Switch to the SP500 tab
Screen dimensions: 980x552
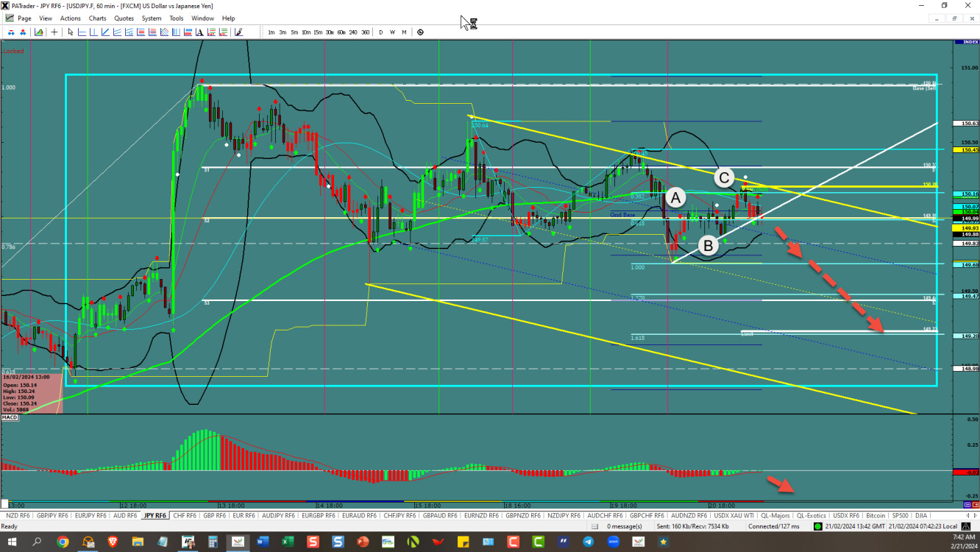pos(900,516)
